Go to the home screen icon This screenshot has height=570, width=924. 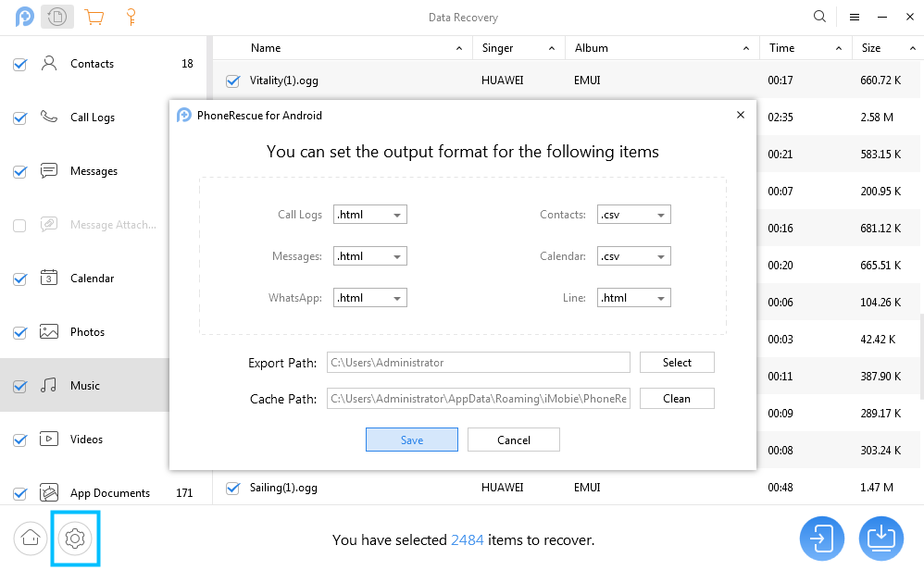[x=30, y=539]
